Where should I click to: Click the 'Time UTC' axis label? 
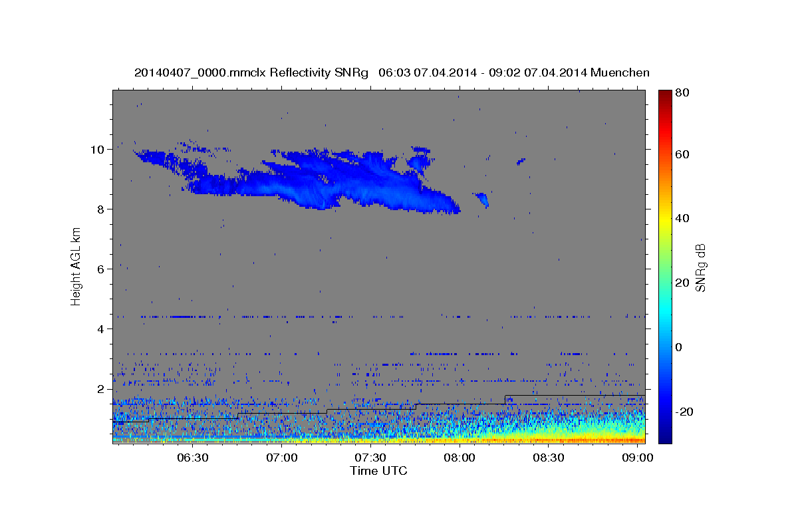(x=378, y=471)
